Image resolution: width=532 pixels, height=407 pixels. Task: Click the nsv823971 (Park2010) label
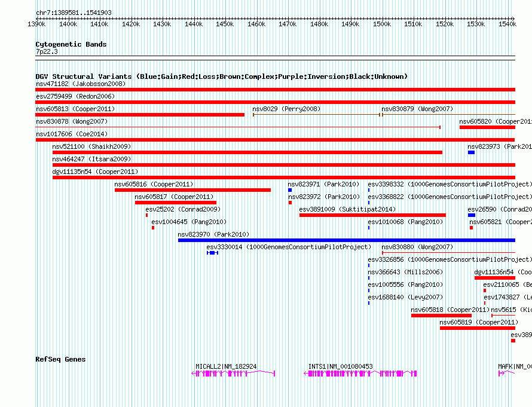323,184
